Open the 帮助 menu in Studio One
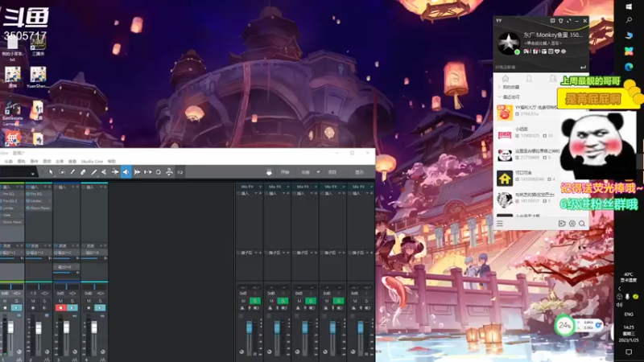The height and width of the screenshot is (362, 644). click(112, 162)
